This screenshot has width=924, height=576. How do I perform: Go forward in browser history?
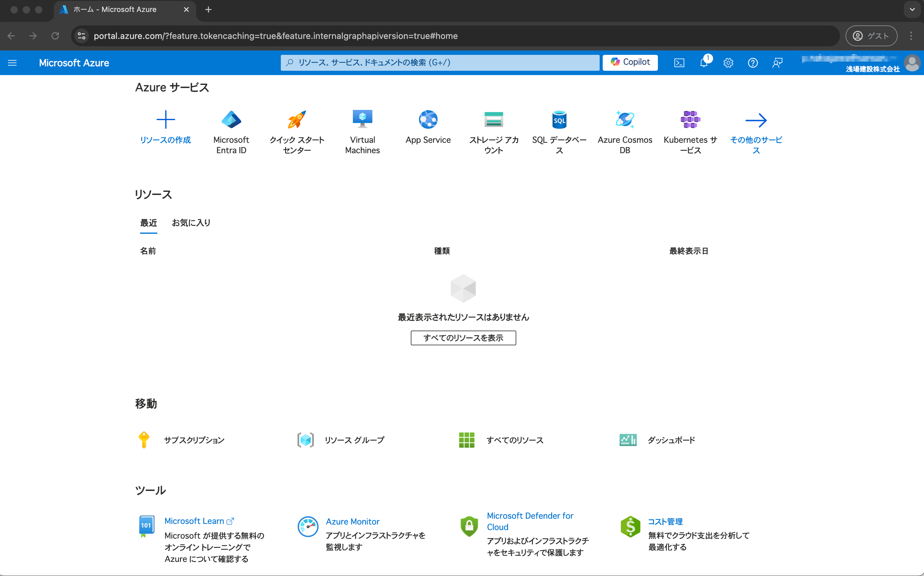[33, 36]
